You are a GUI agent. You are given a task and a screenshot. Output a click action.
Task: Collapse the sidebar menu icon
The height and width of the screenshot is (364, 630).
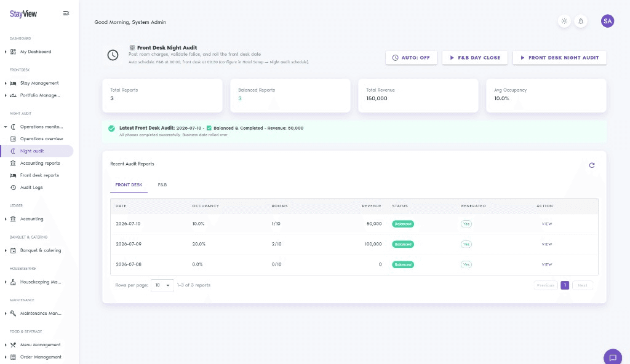point(66,14)
